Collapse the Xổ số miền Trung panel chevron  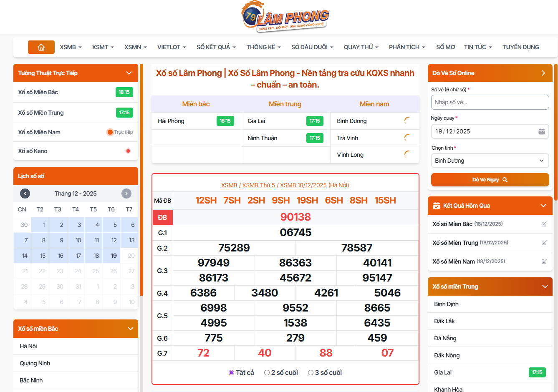pyautogui.click(x=545, y=286)
